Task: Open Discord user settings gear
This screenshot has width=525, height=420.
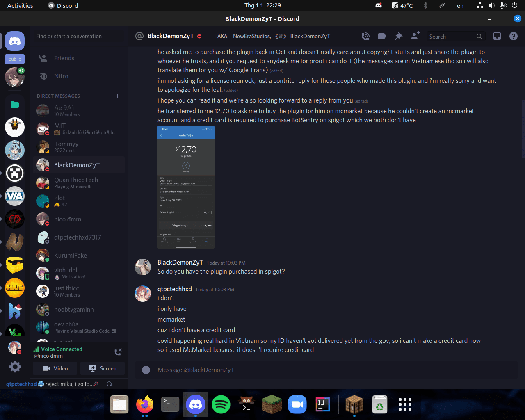Action: click(15, 367)
